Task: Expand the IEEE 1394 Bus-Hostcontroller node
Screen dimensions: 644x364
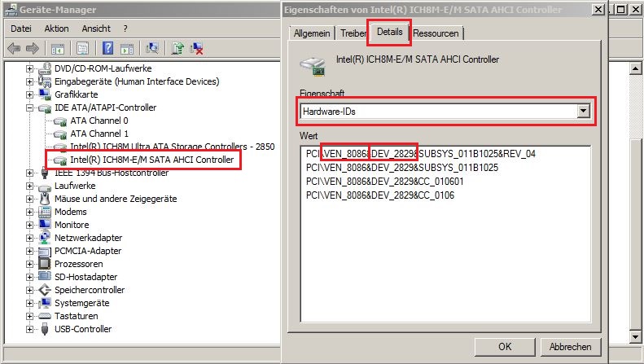Action: pyautogui.click(x=29, y=173)
